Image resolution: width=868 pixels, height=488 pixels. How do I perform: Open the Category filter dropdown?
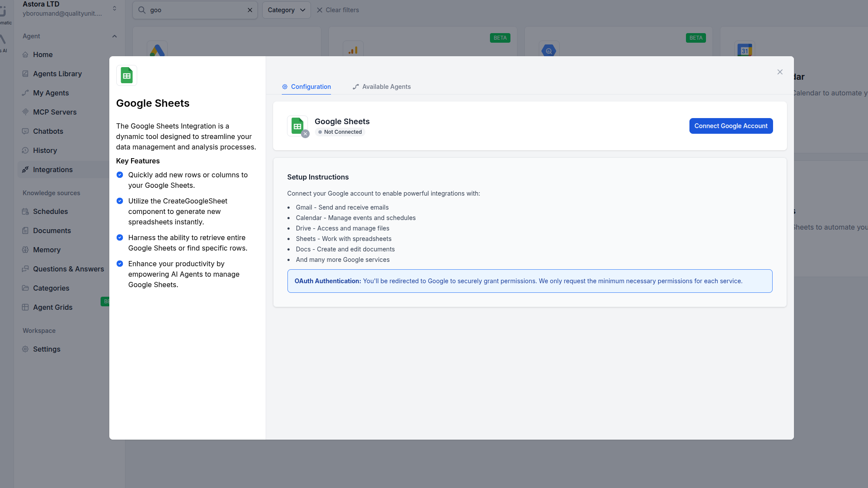(286, 10)
